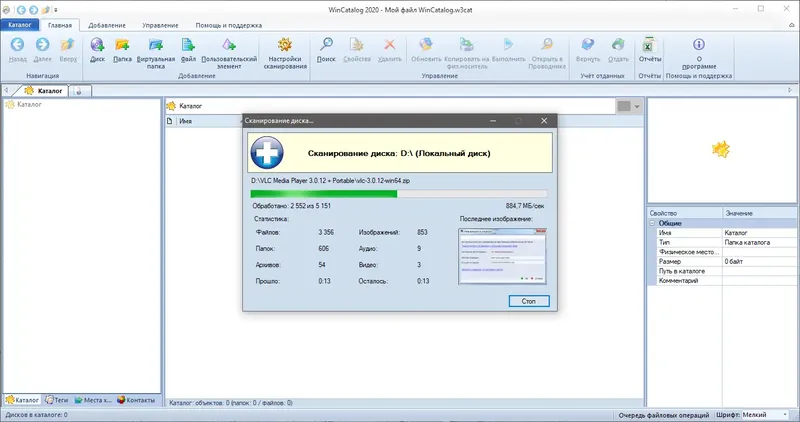Screen dimensions: 800x422
Task: Select Каталог root in the tree
Action: [x=23, y=105]
